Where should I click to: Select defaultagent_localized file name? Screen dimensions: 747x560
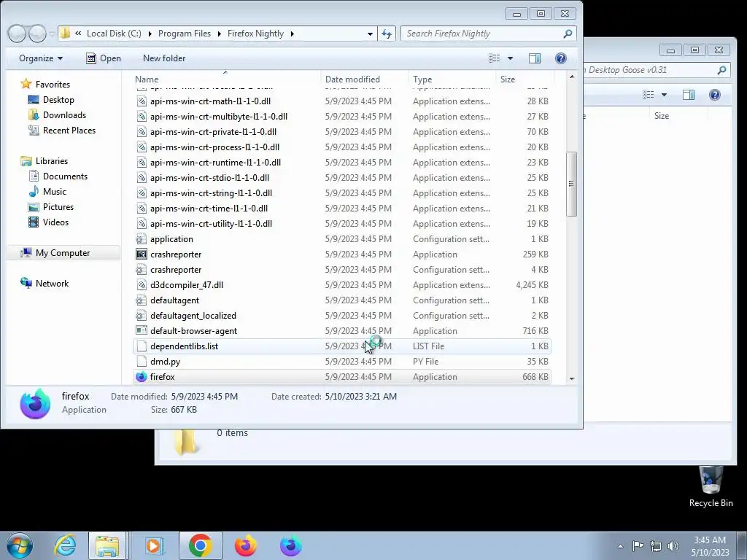(x=193, y=316)
